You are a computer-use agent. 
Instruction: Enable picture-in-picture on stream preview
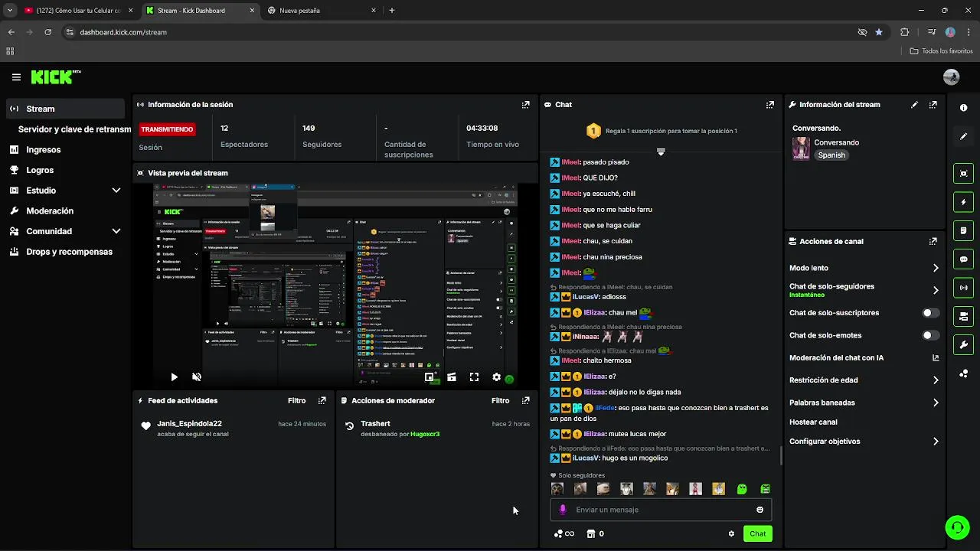tap(430, 377)
